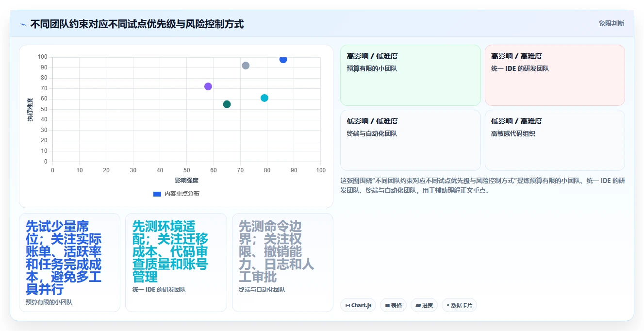The image size is (644, 331).
Task: Click the page title 不同团队约束对应不同试点优先级
Action: 137,24
